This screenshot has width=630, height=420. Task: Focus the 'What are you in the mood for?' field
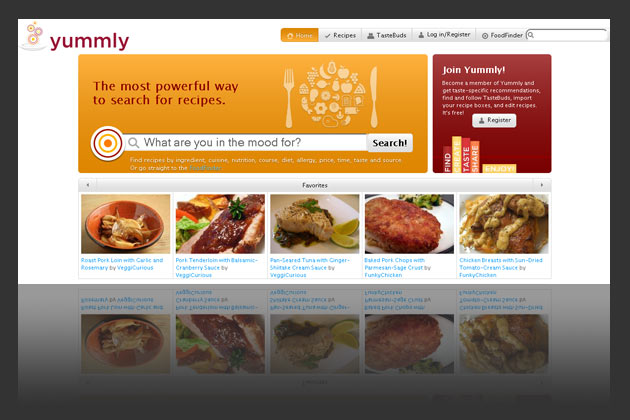click(245, 142)
